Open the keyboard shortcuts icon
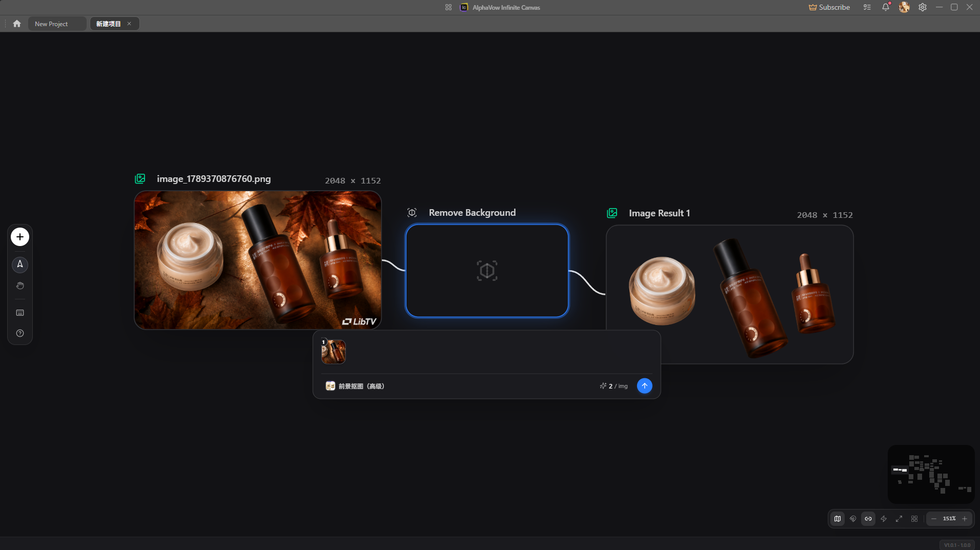The image size is (980, 550). pos(20,313)
